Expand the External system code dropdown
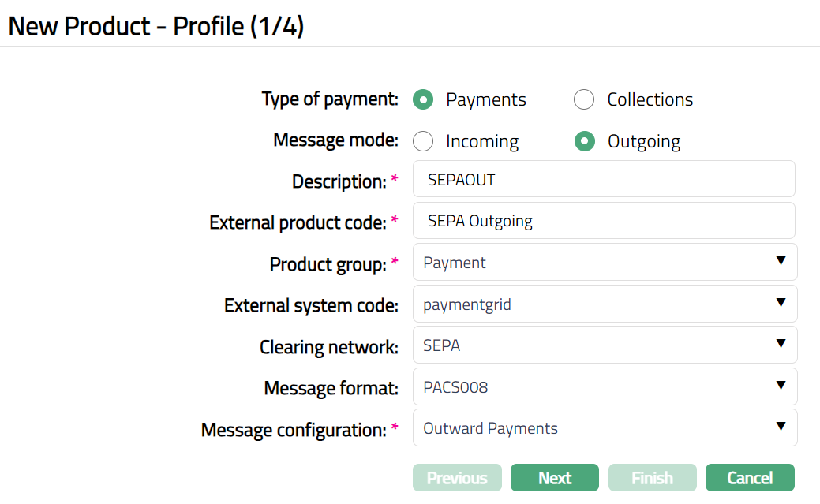The width and height of the screenshot is (820, 504). click(x=604, y=304)
